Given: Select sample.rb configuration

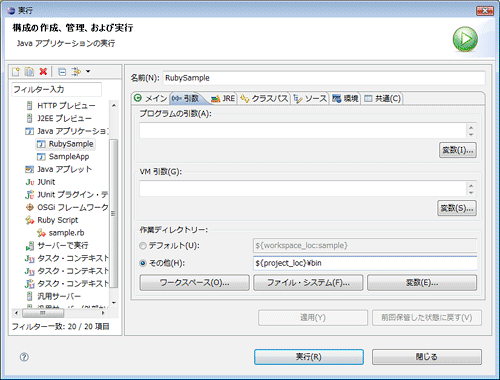Looking at the screenshot, I should (66, 233).
